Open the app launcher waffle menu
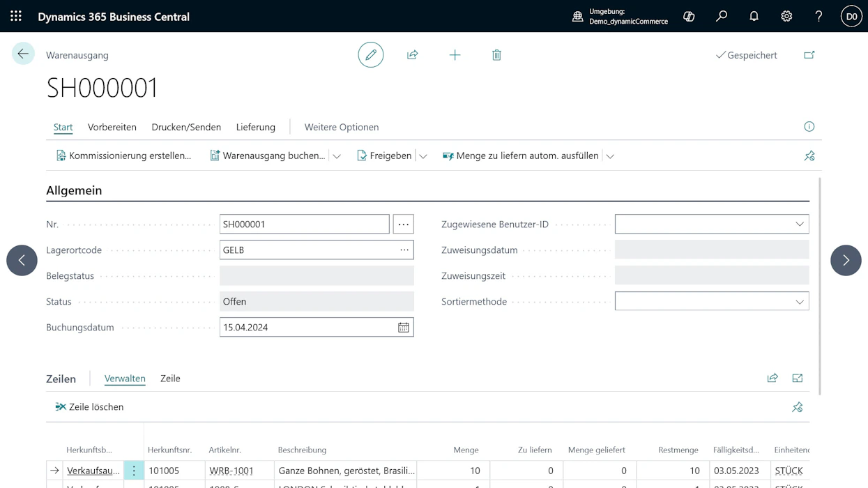This screenshot has width=868, height=488. [x=16, y=16]
